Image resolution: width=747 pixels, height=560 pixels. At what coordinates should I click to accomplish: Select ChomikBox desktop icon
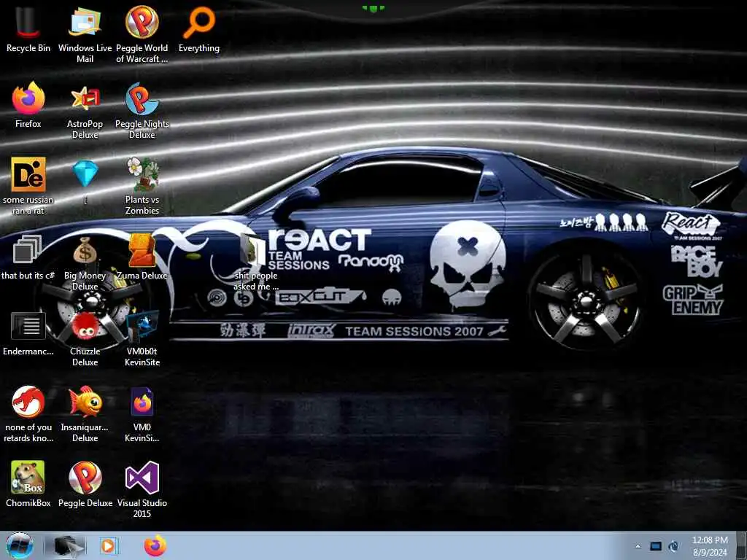pos(28,484)
